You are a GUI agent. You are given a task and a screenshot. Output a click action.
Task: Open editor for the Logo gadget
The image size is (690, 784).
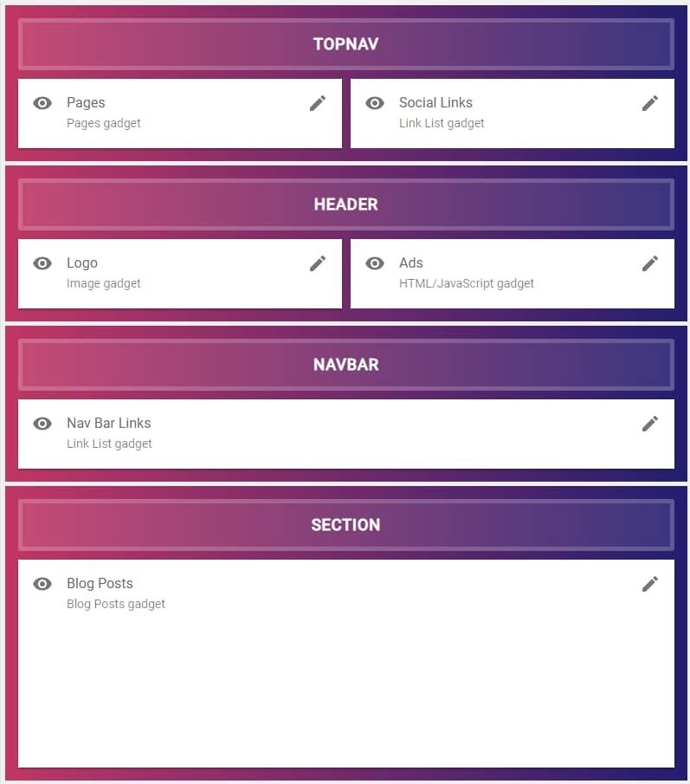[x=318, y=263]
